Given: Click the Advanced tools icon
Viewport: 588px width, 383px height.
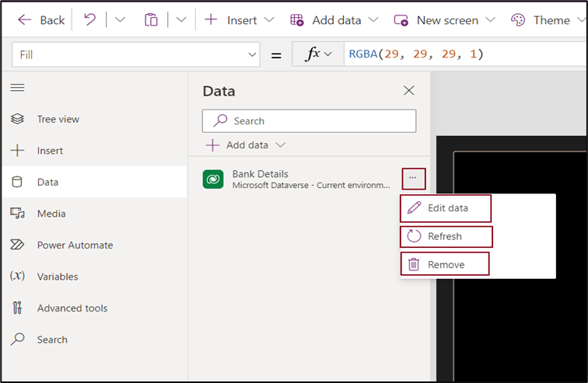Looking at the screenshot, I should pyautogui.click(x=17, y=308).
